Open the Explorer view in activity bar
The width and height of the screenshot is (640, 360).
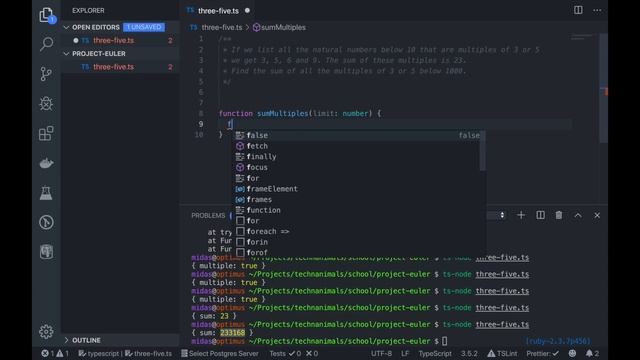(x=47, y=15)
